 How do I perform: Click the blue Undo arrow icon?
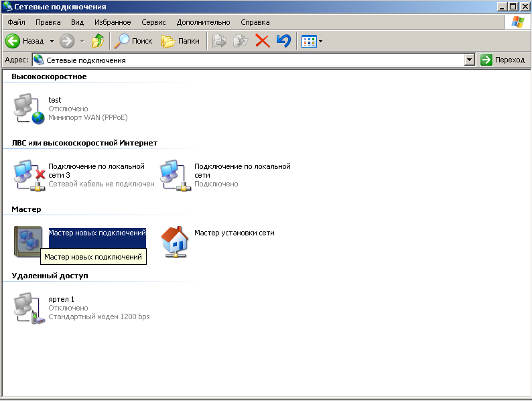[283, 41]
